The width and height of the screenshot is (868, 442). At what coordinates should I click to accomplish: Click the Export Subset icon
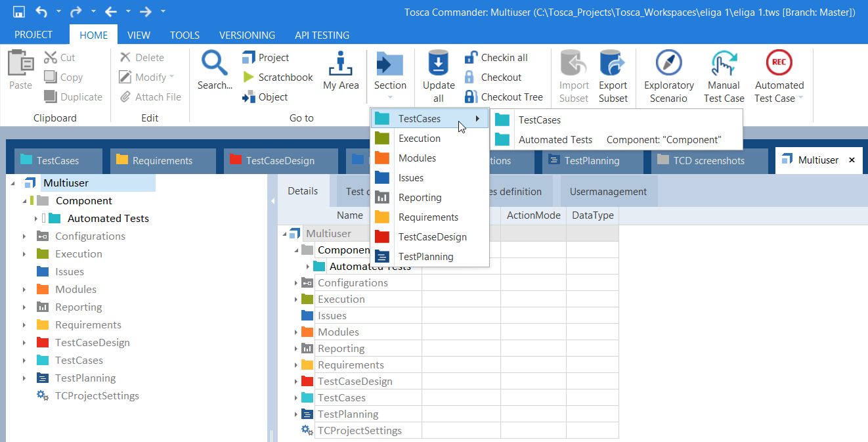click(x=613, y=64)
